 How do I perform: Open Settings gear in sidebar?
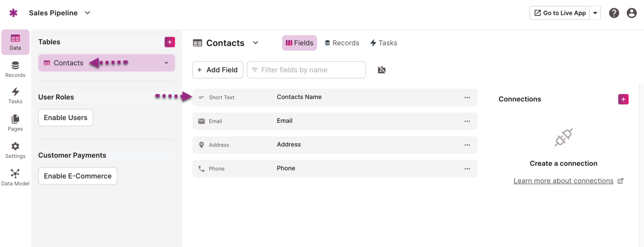click(x=15, y=150)
